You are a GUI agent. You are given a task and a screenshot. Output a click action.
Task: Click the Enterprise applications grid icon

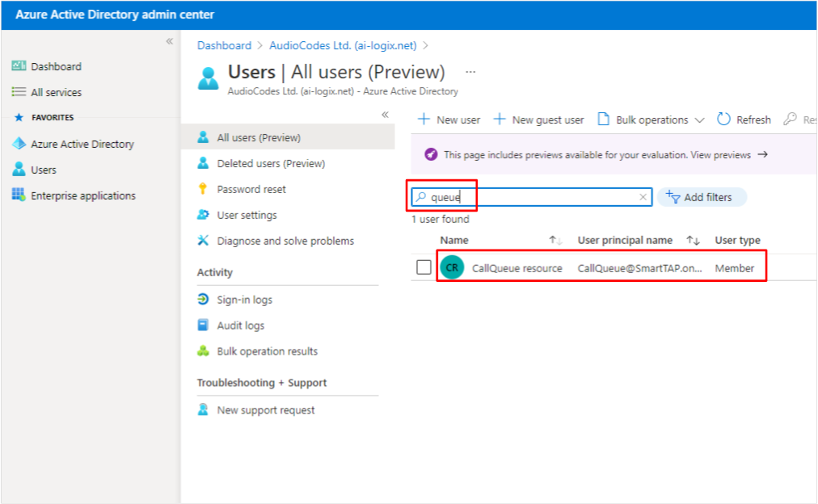(x=19, y=195)
